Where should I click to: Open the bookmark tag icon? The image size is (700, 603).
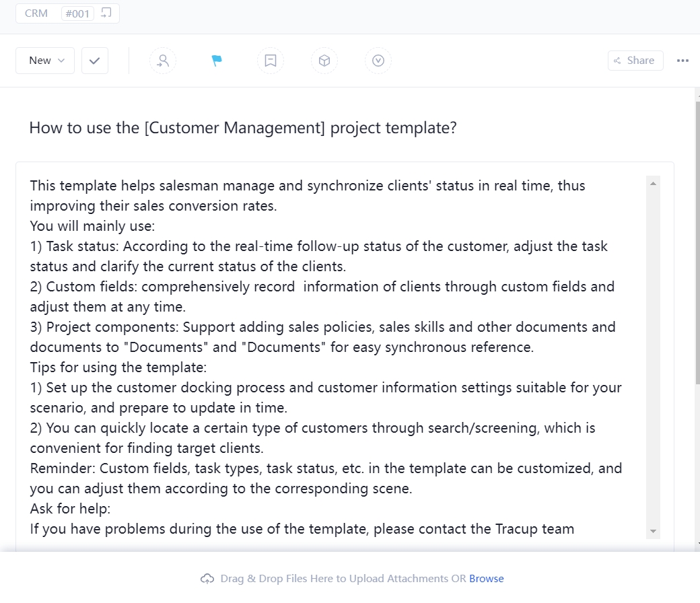[271, 60]
